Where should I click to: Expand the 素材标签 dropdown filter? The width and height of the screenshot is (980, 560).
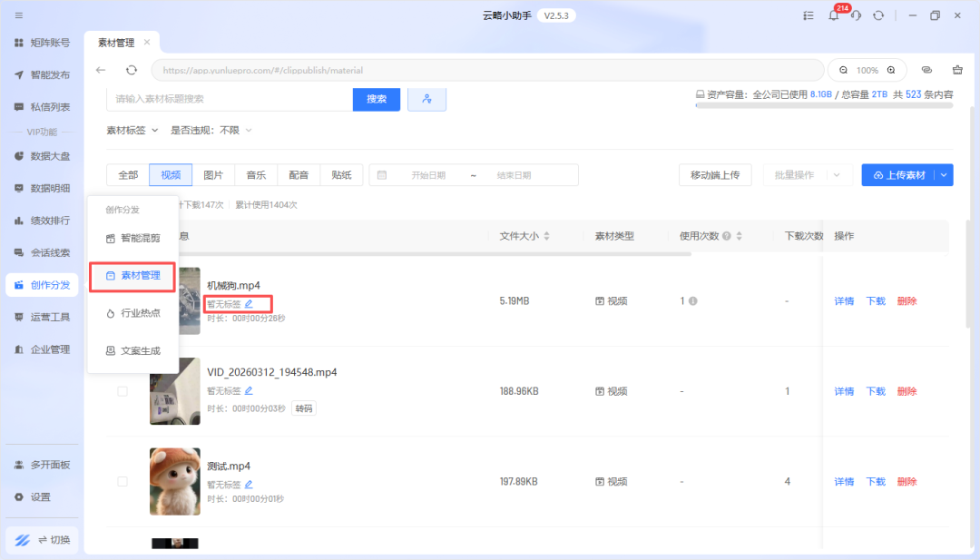tap(132, 130)
